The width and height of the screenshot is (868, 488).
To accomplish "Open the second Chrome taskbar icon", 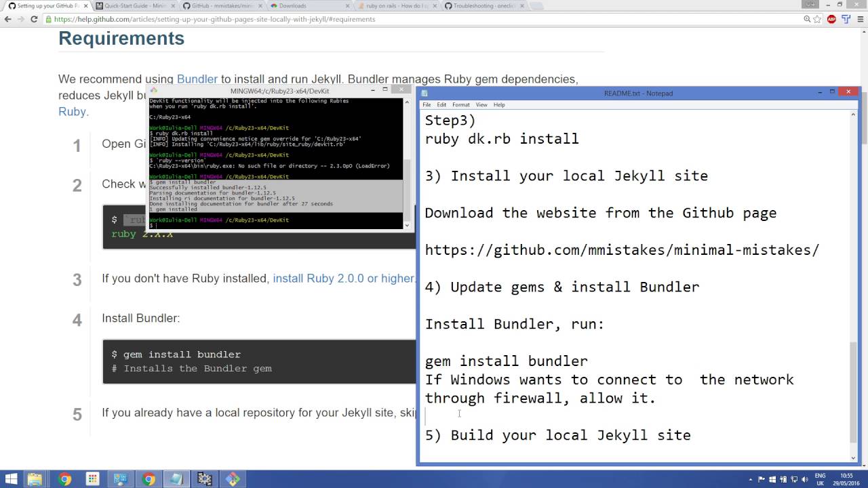I will pos(149,479).
